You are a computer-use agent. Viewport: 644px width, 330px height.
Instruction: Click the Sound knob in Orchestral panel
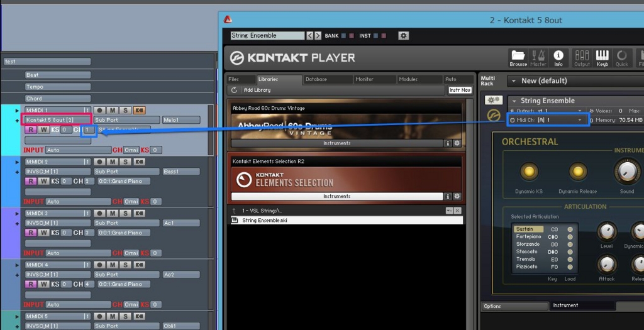pyautogui.click(x=626, y=170)
